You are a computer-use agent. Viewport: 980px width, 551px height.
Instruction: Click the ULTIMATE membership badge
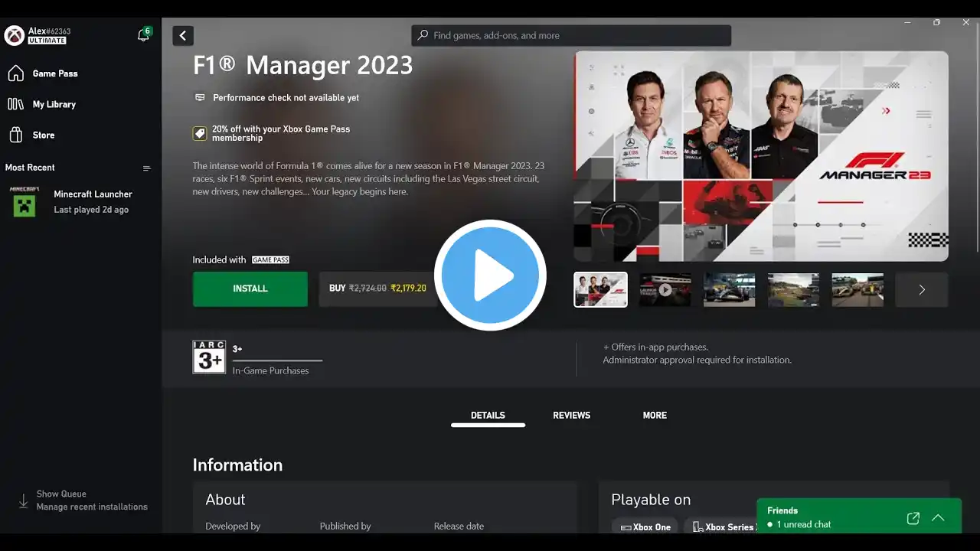(x=47, y=41)
